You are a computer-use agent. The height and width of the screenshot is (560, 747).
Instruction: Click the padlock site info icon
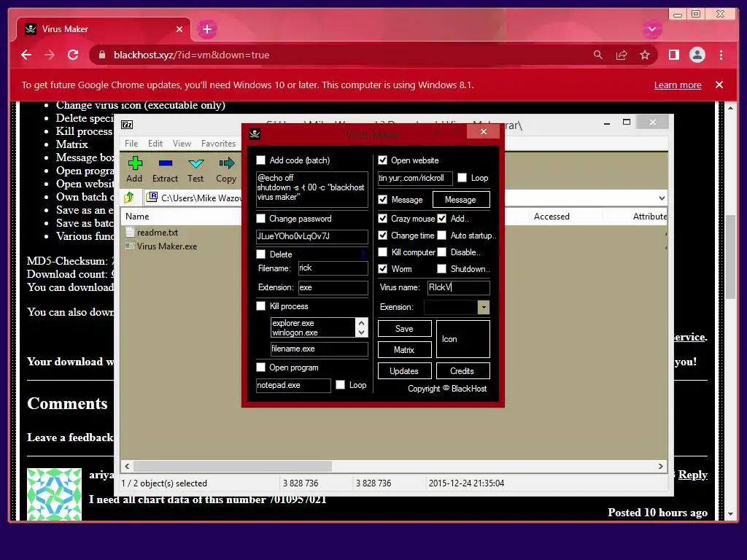click(102, 55)
